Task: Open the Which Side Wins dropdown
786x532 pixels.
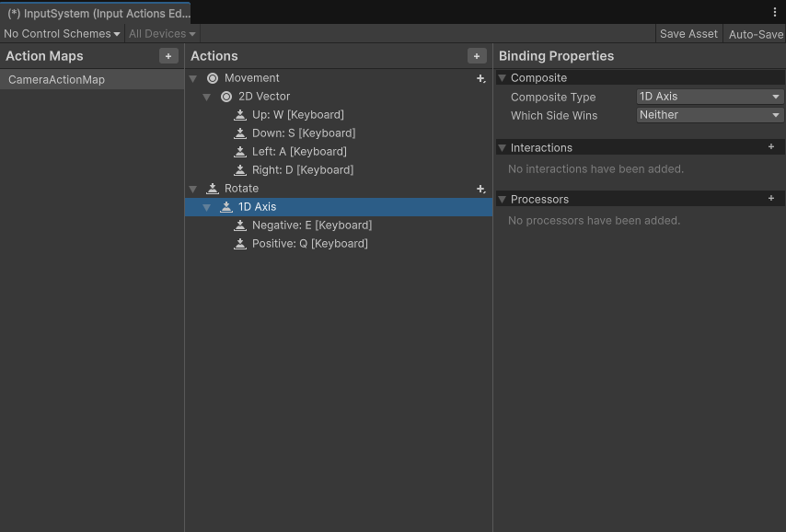Action: (x=710, y=115)
